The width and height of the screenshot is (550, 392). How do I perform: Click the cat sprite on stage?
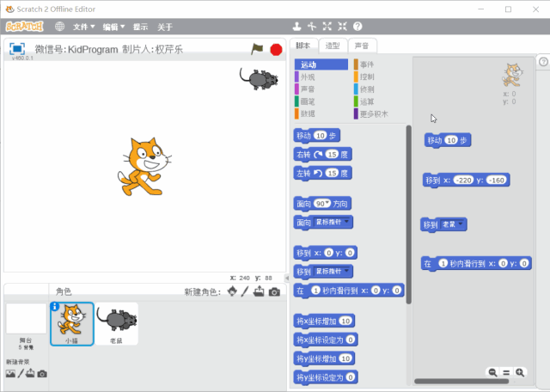pyautogui.click(x=144, y=167)
